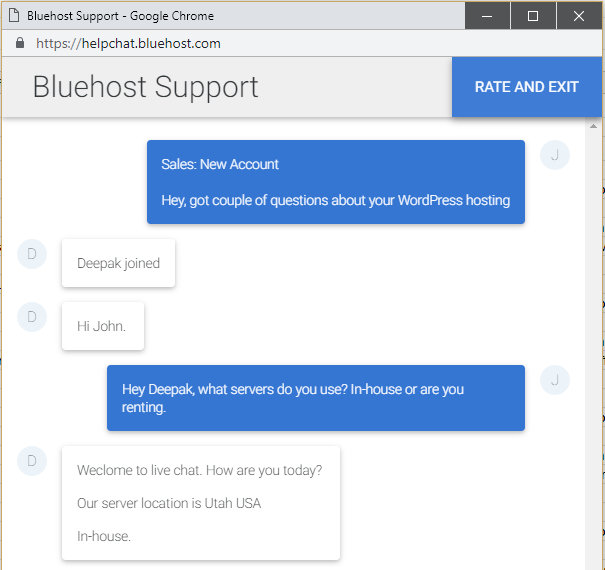Click the RATE AND EXIT button
This screenshot has height=570, width=605.
pyautogui.click(x=527, y=87)
